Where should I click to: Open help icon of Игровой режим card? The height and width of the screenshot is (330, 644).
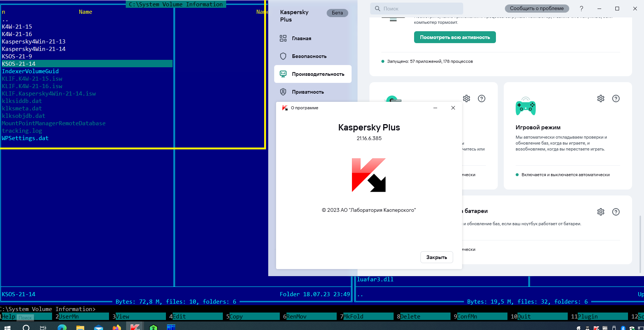click(x=616, y=98)
